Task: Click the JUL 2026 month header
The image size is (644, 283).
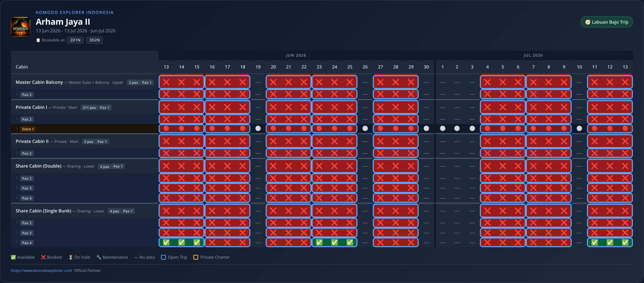Action: (533, 55)
